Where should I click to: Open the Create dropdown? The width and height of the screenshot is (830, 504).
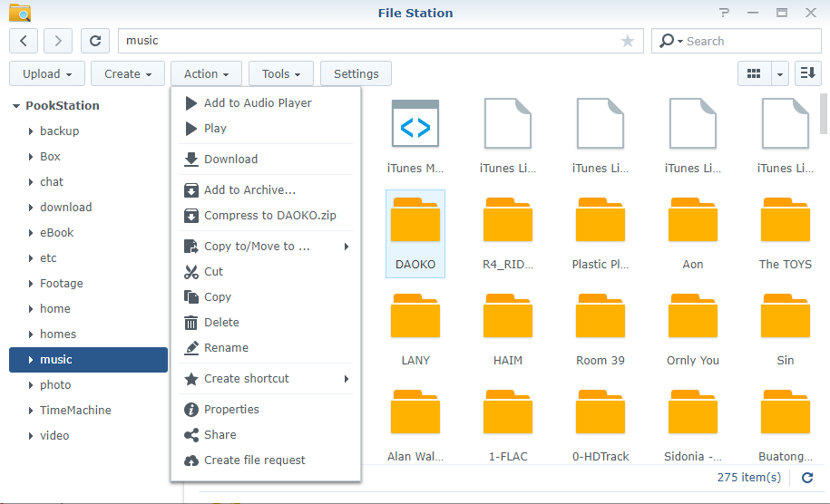point(128,73)
